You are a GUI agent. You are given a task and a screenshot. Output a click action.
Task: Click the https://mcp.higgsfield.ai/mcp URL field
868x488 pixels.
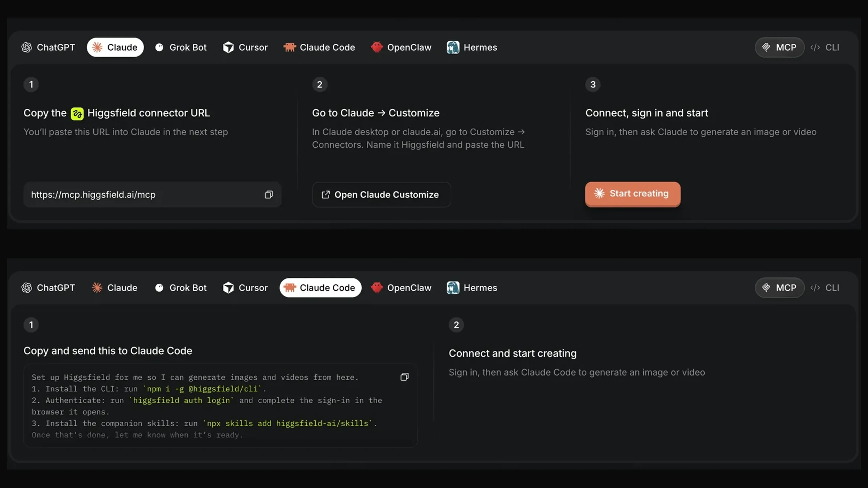coord(152,195)
